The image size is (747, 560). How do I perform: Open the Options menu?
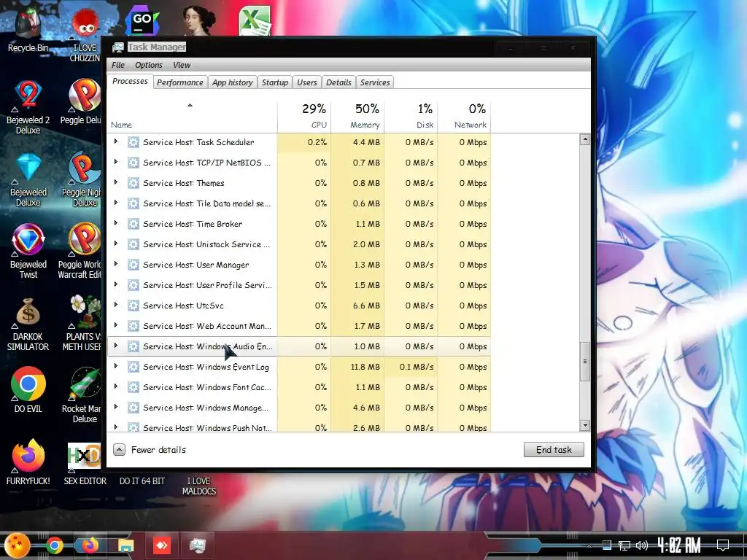point(149,65)
